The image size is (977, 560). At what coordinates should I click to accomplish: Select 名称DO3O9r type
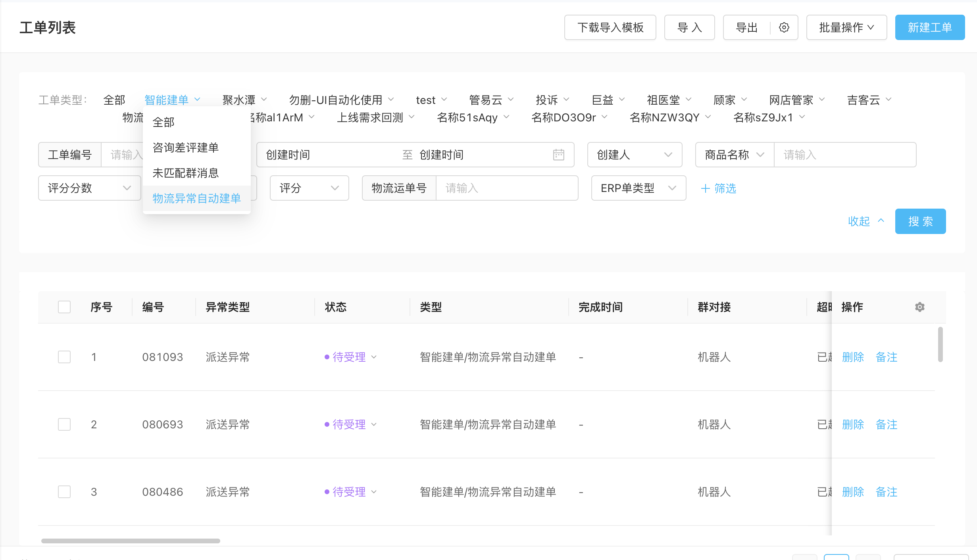[x=564, y=117]
